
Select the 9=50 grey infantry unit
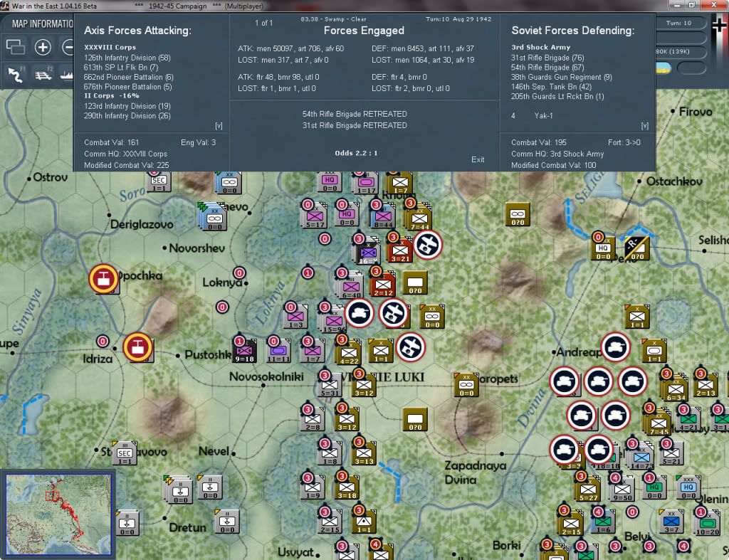(622, 490)
